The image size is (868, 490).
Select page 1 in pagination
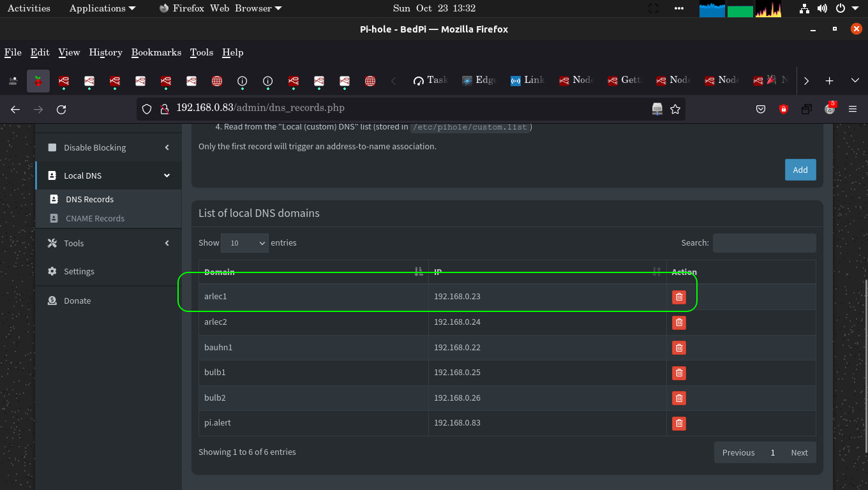point(772,452)
